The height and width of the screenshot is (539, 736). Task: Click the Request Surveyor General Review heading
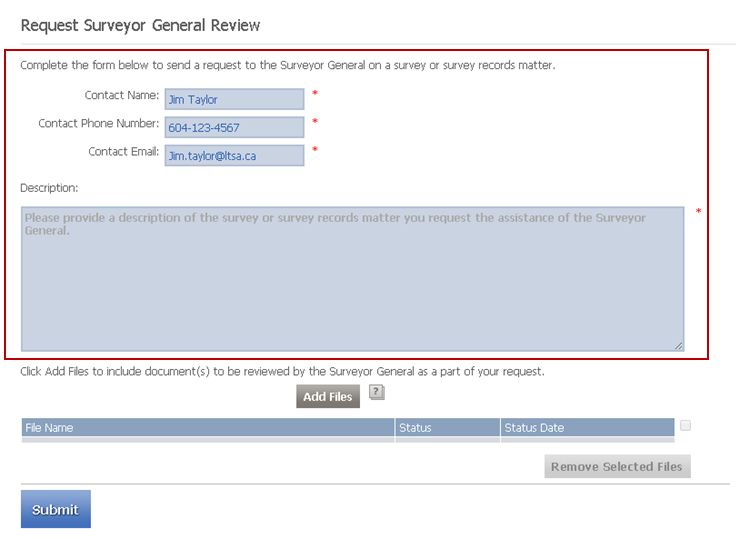(140, 25)
